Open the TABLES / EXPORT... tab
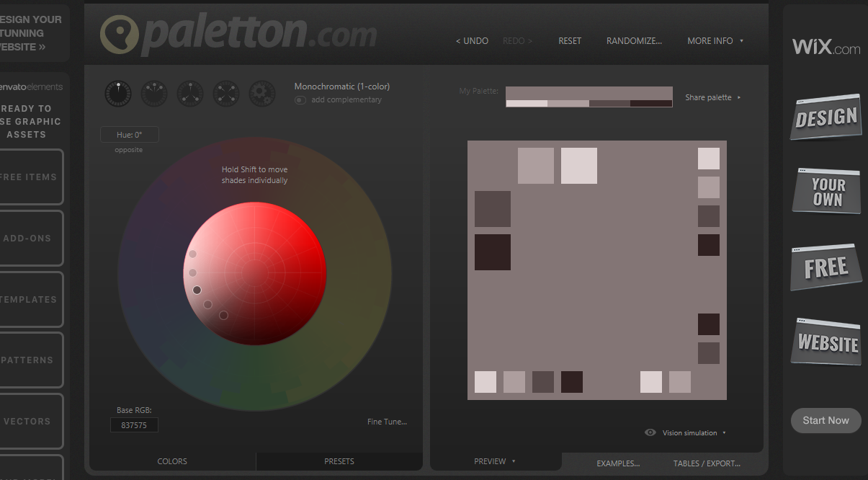 (x=707, y=463)
